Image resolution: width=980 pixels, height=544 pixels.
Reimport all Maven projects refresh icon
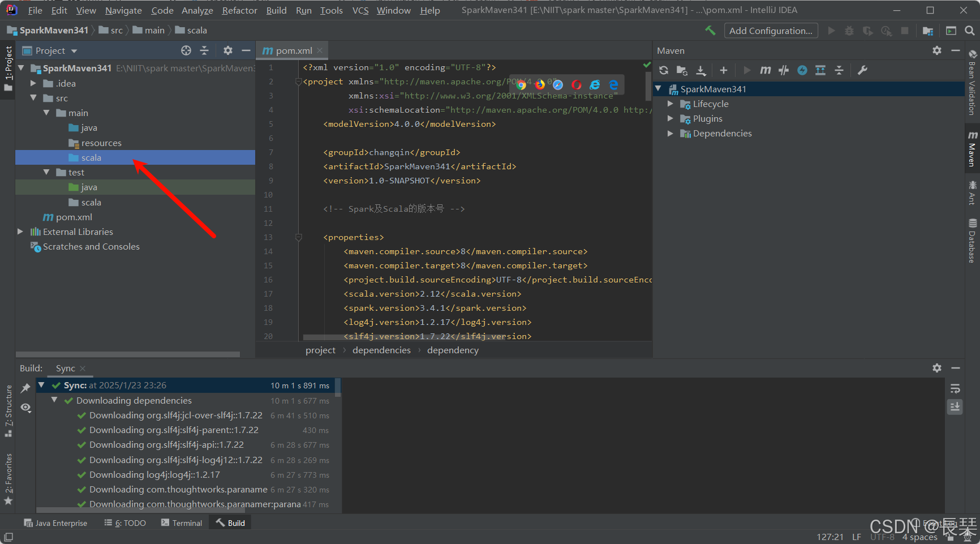pos(664,70)
